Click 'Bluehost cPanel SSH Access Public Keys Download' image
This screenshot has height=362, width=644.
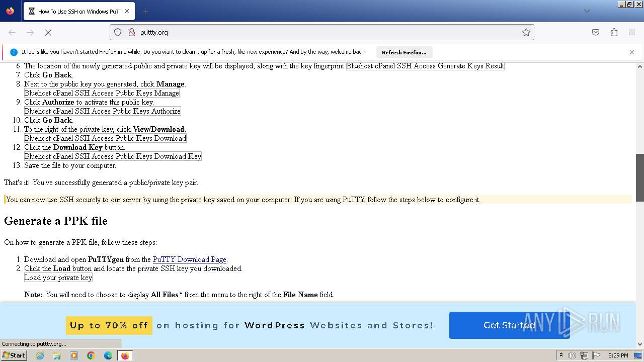pos(105,138)
